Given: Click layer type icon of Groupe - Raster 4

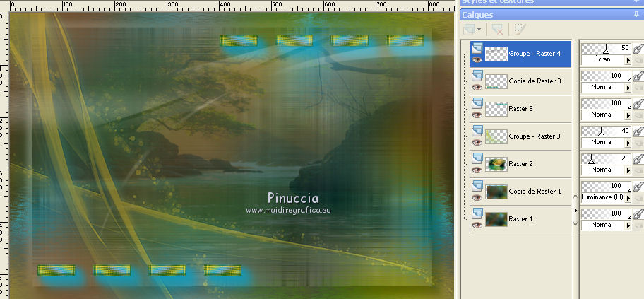Looking at the screenshot, I should [477, 48].
